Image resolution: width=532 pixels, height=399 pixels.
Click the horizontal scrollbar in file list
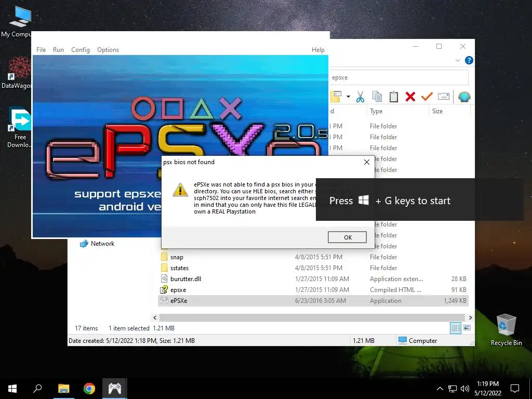click(312, 317)
